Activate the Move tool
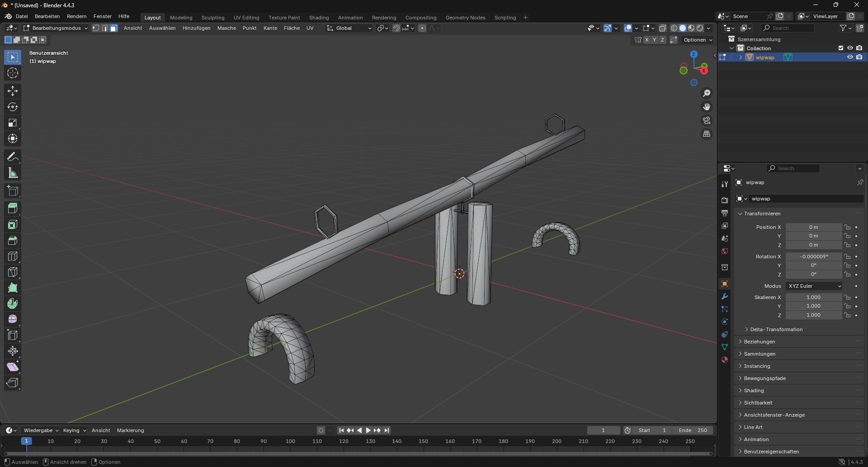Screen dimensions: 868x467 pyautogui.click(x=13, y=91)
